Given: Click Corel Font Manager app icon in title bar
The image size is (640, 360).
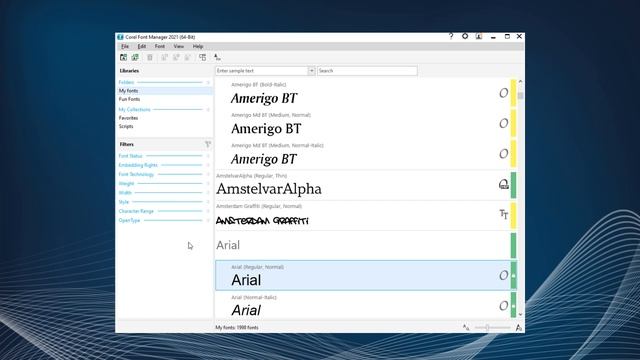Looking at the screenshot, I should [x=120, y=37].
